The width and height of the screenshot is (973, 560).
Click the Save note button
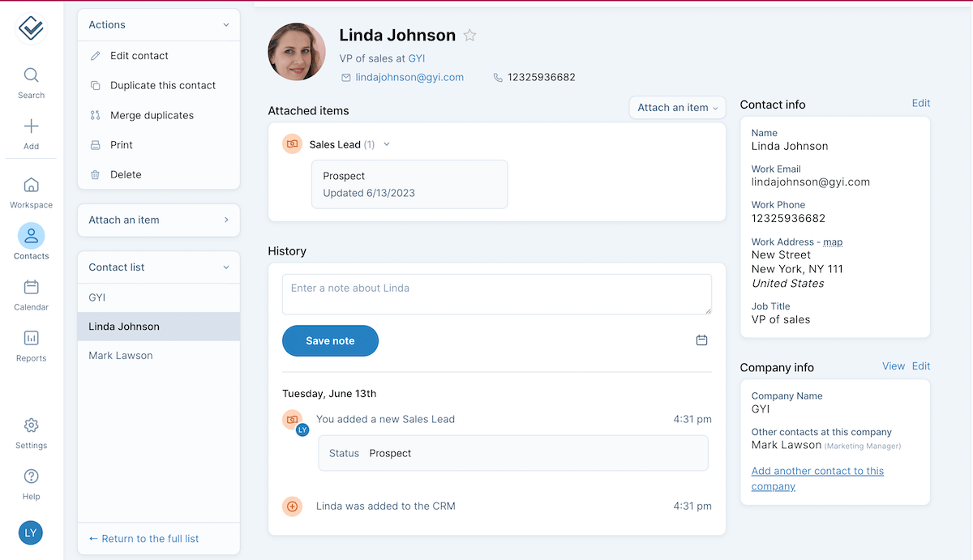[330, 341]
